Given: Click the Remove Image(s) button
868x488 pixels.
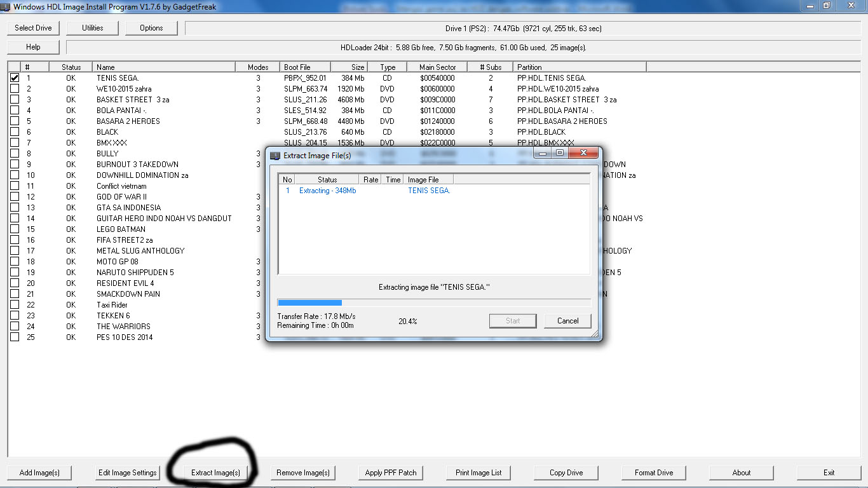Looking at the screenshot, I should click(303, 472).
